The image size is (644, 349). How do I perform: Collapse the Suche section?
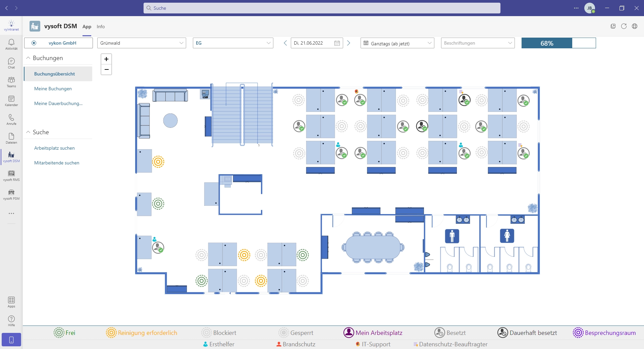coord(28,132)
